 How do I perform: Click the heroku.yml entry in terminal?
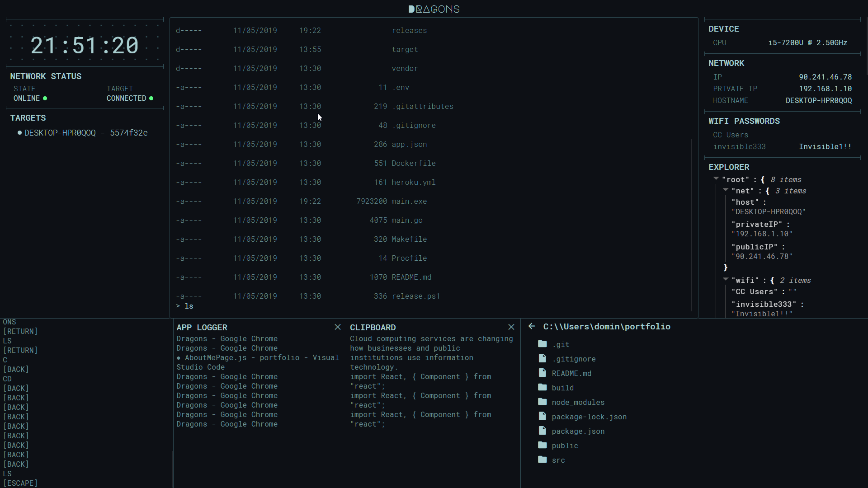pos(414,183)
